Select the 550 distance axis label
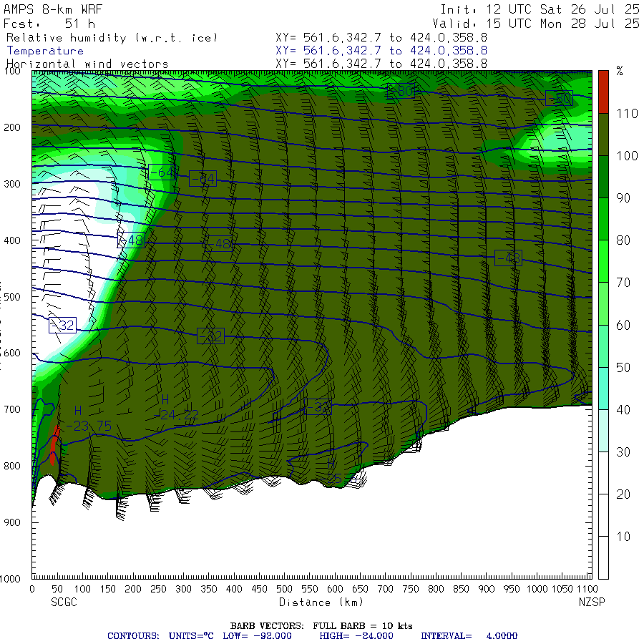644x644 pixels. tap(310, 589)
